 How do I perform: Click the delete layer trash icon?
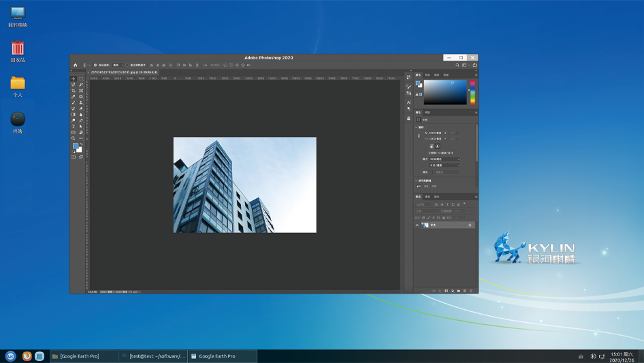tap(471, 291)
